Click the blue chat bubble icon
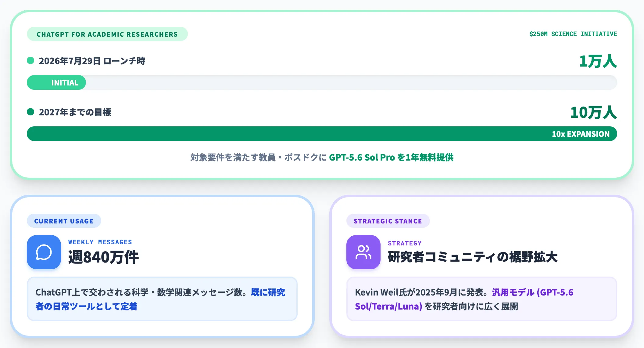The image size is (644, 348). [44, 252]
